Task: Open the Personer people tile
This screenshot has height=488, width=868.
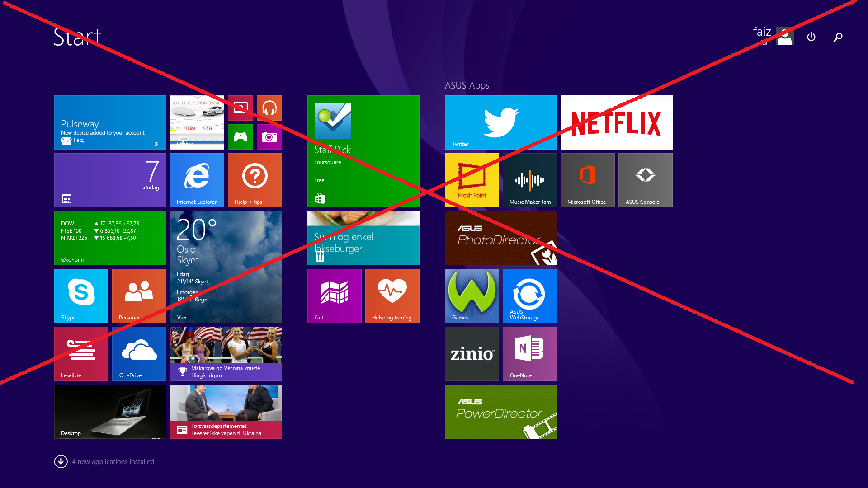Action: [x=139, y=296]
